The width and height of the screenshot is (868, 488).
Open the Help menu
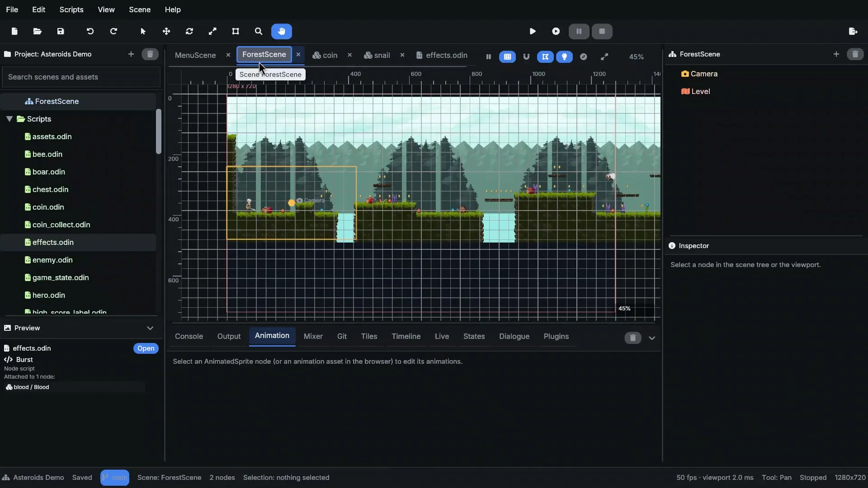[x=173, y=9]
